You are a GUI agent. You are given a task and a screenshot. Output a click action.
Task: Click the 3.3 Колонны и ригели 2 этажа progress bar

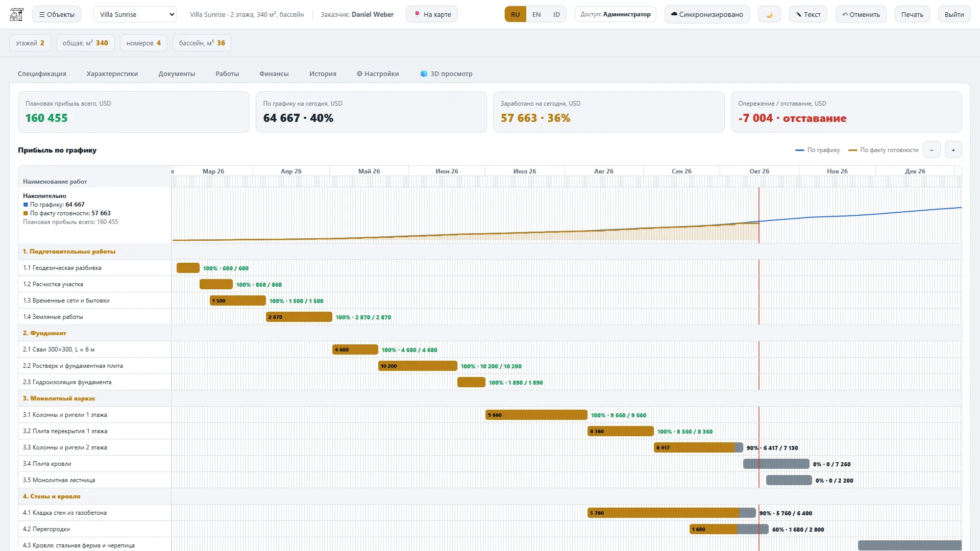pos(698,447)
